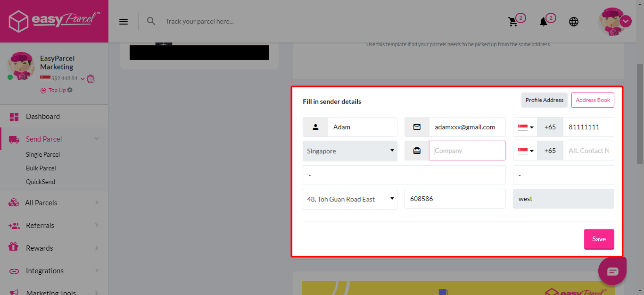Open the sender phone country flag dropdown
This screenshot has height=295, width=644.
pyautogui.click(x=525, y=126)
